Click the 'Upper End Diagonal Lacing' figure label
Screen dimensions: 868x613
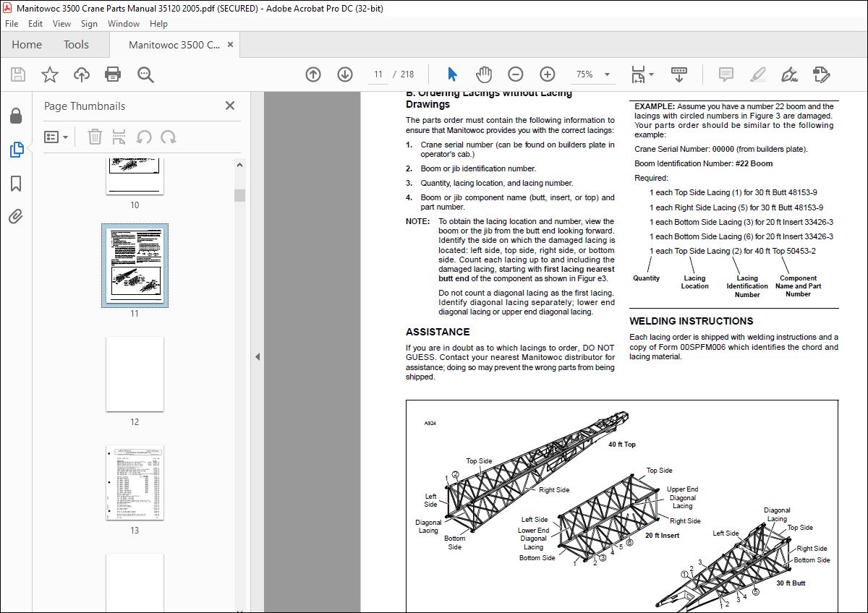coord(683,497)
